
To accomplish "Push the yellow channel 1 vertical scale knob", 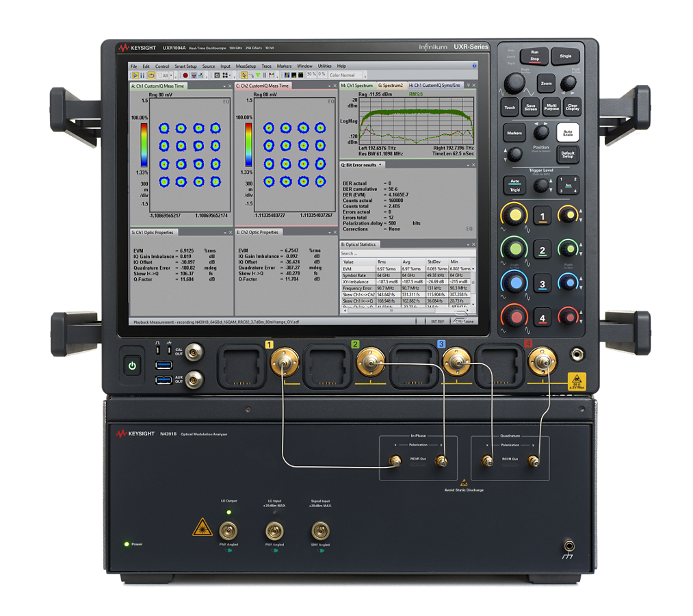I will click(514, 215).
